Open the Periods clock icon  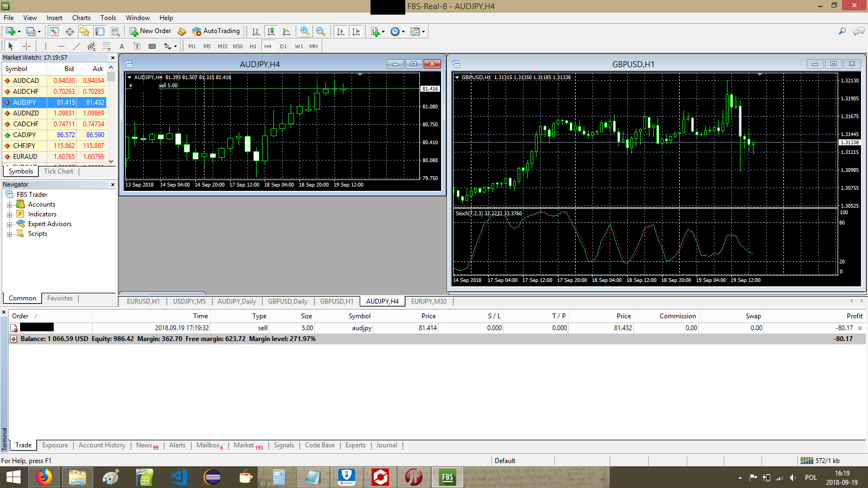click(x=395, y=31)
